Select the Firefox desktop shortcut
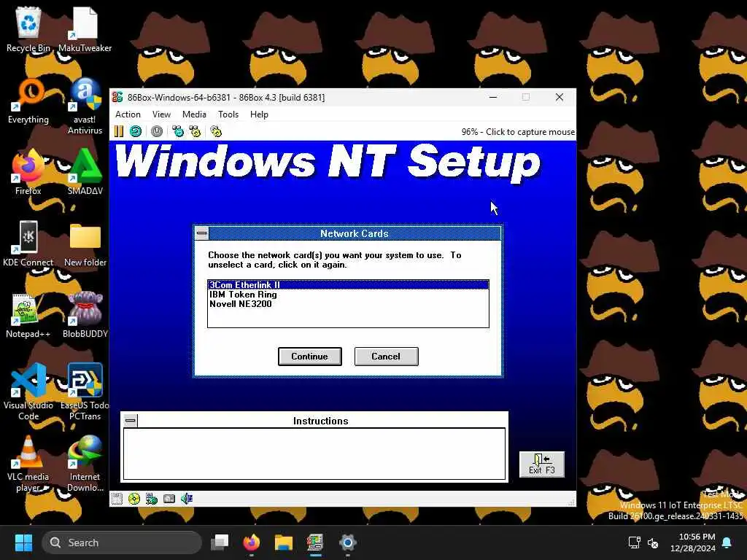The width and height of the screenshot is (747, 560). (x=28, y=172)
